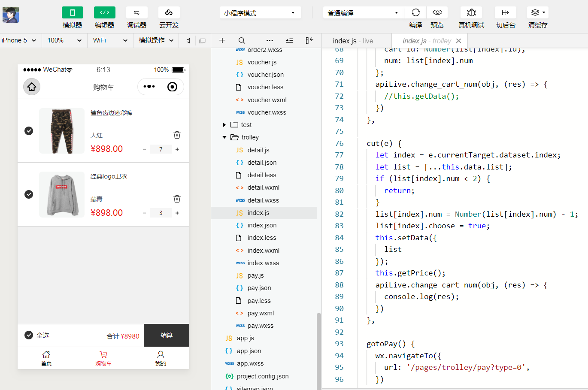Image resolution: width=588 pixels, height=390 pixels.
Task: Click the Simulator (模拟器) toolbar icon
Action: 72,13
